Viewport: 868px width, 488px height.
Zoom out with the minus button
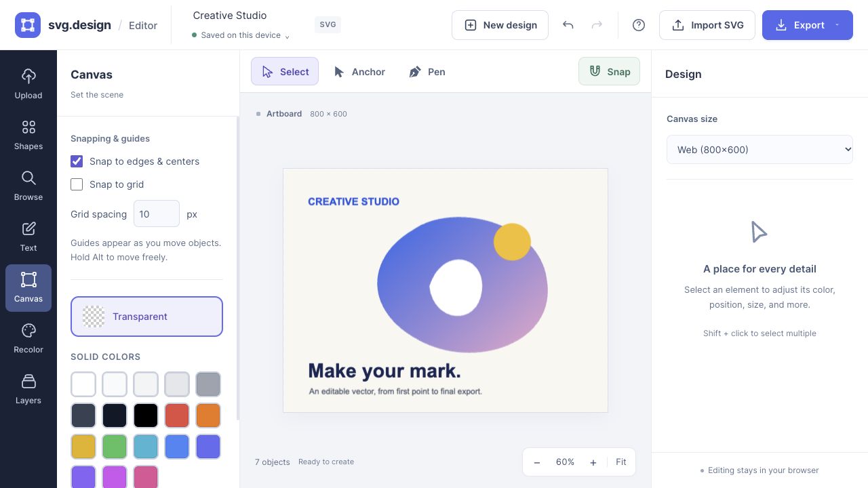tap(537, 462)
